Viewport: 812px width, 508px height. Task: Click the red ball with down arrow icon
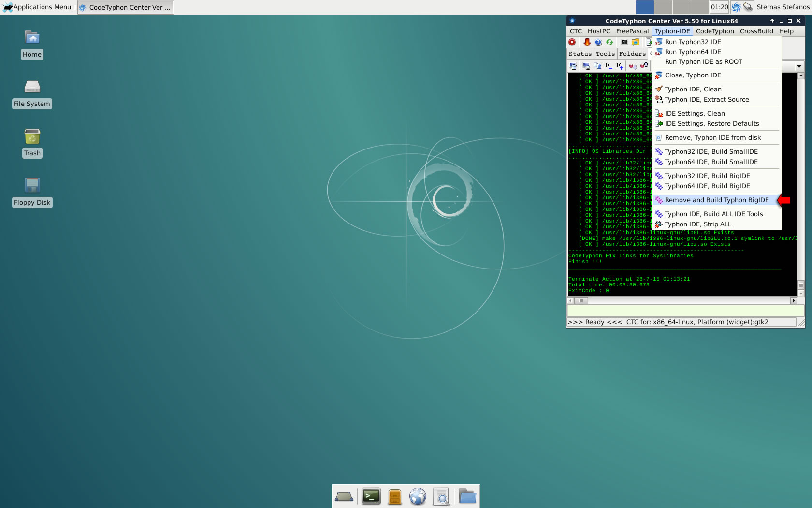(x=633, y=66)
